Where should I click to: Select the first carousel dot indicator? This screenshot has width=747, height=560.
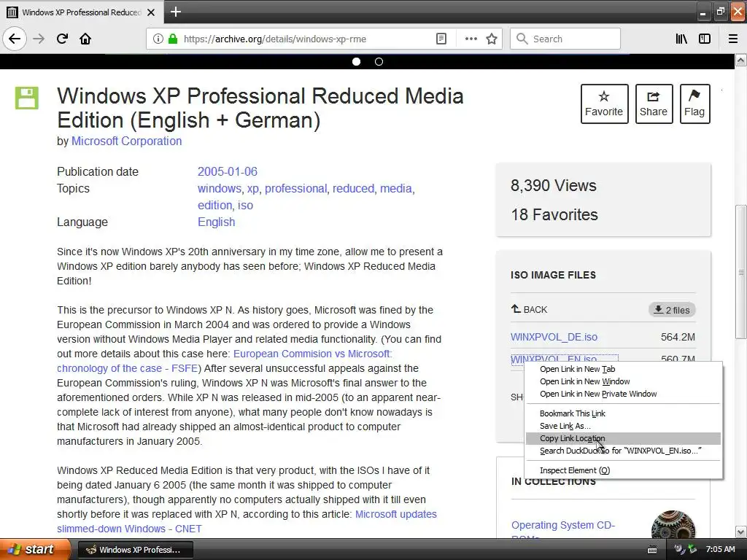point(356,61)
